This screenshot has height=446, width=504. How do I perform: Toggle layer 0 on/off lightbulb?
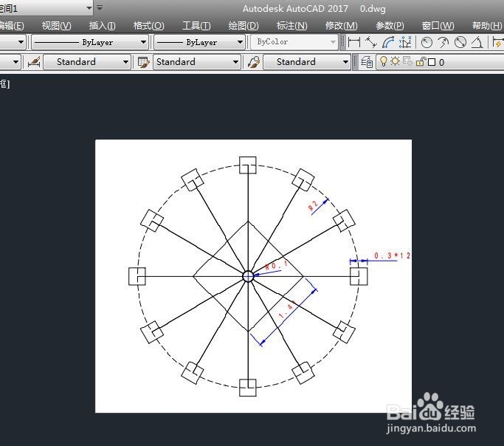click(383, 61)
